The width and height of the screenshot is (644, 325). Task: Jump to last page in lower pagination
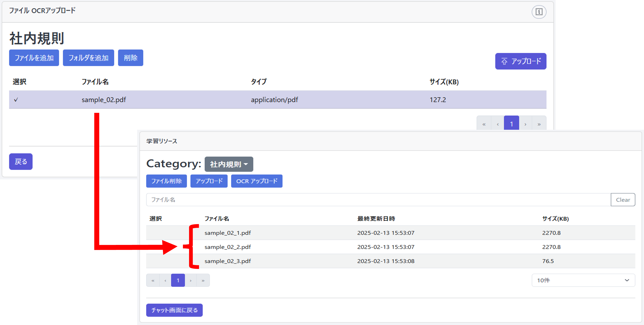point(203,281)
